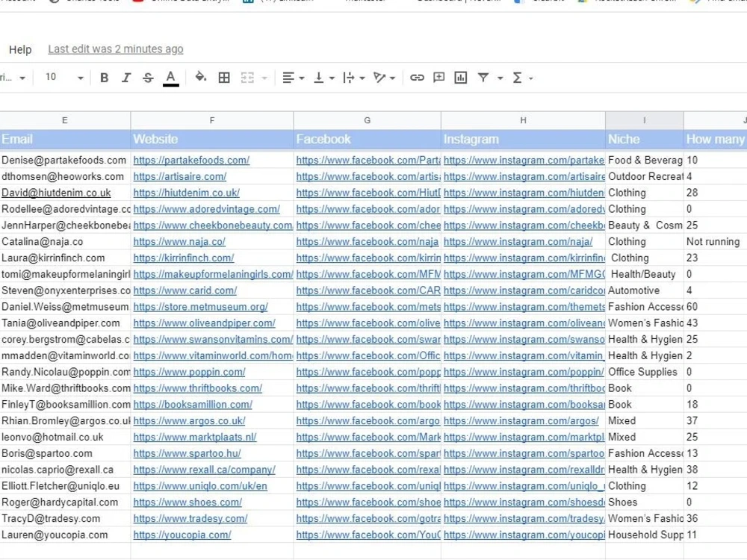This screenshot has height=560, width=747.
Task: Toggle bold formatting
Action: pos(104,78)
